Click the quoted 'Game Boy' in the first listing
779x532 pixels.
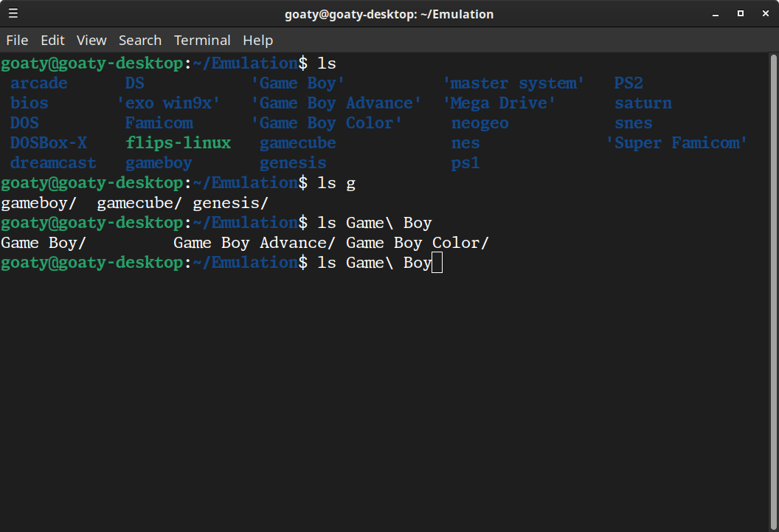coord(298,83)
